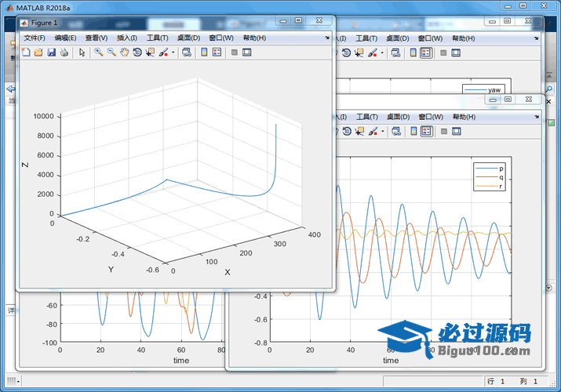Select Brush data tool in Figure 1
This screenshot has height=392, width=561.
click(x=163, y=53)
